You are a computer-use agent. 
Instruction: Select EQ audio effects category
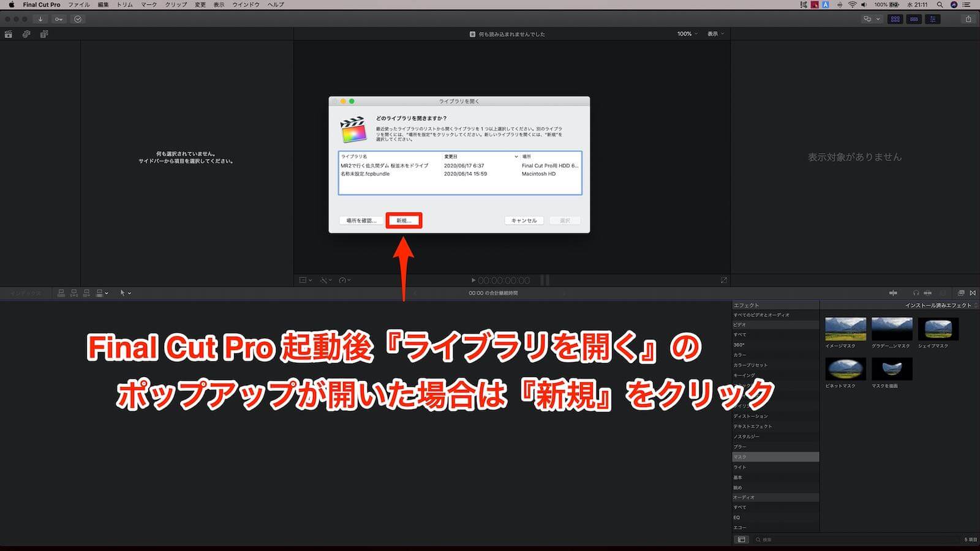point(775,517)
